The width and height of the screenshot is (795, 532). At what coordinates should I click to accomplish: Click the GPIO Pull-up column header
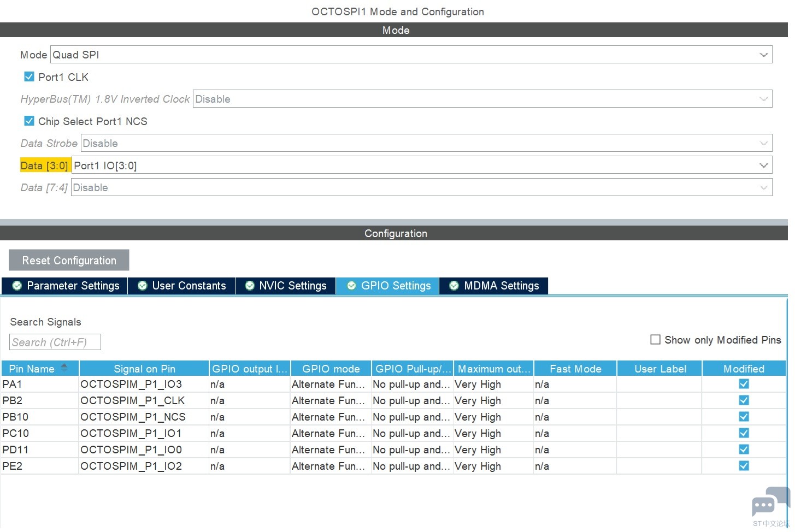[413, 369]
